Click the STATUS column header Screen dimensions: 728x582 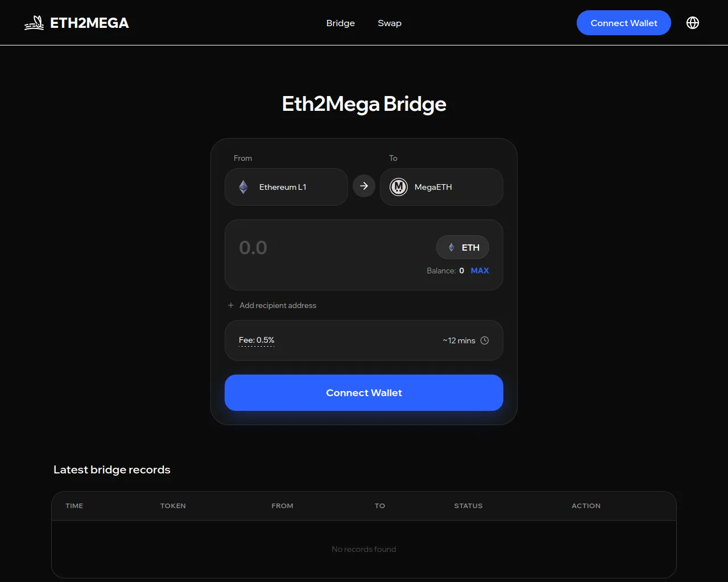tap(468, 506)
